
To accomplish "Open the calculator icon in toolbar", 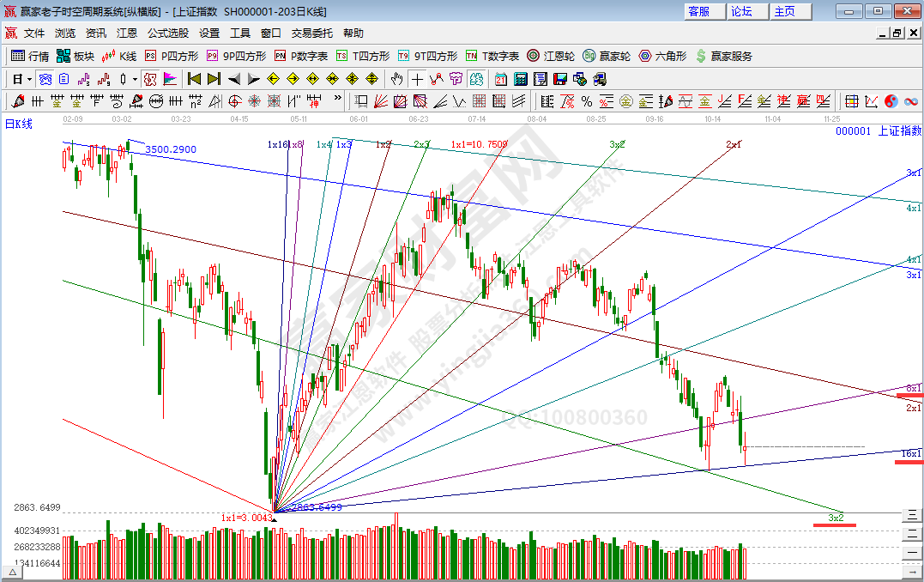I will [522, 79].
